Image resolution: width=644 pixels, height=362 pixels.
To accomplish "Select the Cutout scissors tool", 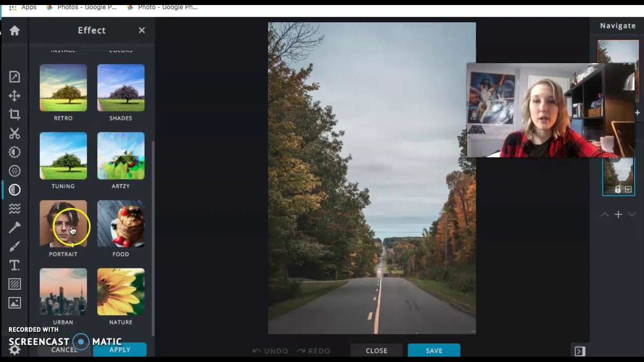I will 15,133.
